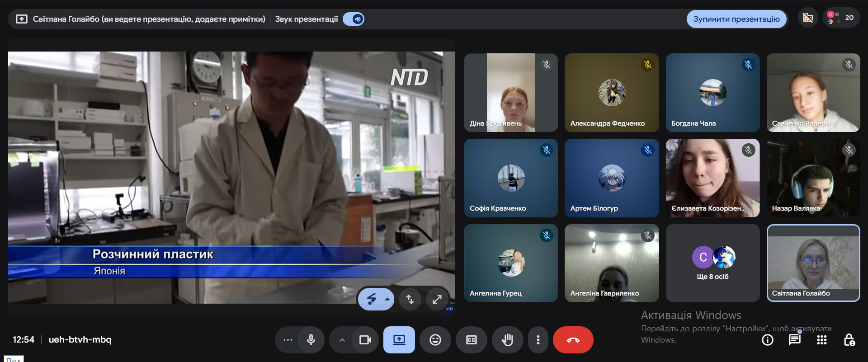This screenshot has width=868, height=362.
Task: Expand the annotation tool options arrow
Action: coord(387,299)
